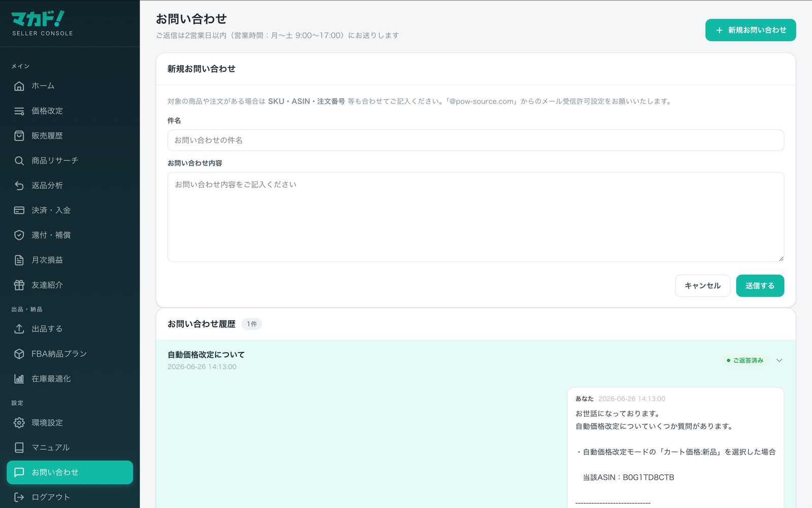Click the textarea resize handle corner
The height and width of the screenshot is (508, 812).
[781, 259]
